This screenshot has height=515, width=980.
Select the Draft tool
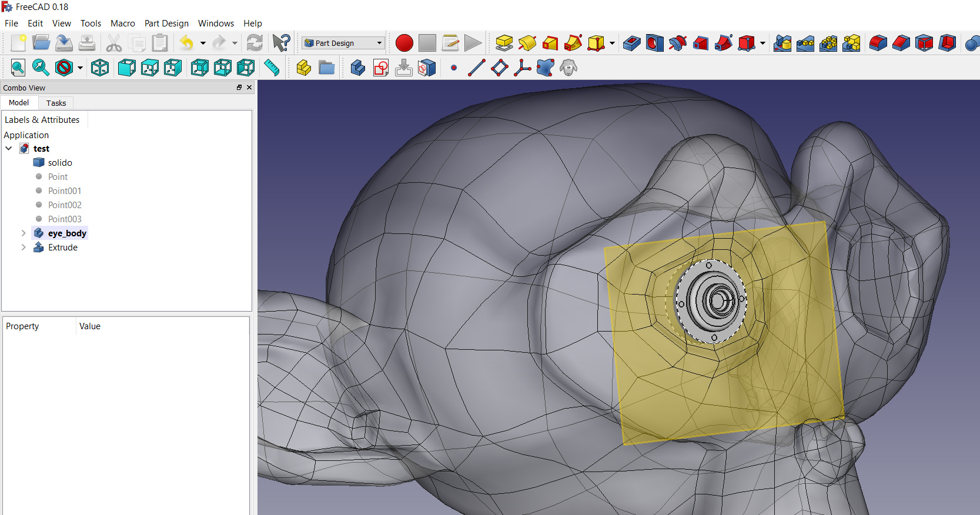pos(924,43)
